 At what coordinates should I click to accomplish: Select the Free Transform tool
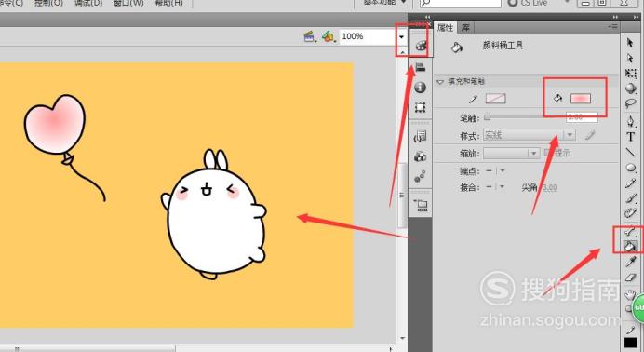click(x=630, y=74)
